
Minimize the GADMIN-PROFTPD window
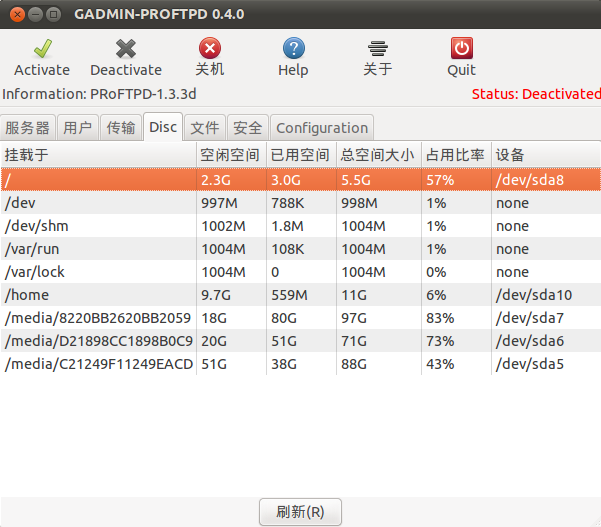click(35, 15)
